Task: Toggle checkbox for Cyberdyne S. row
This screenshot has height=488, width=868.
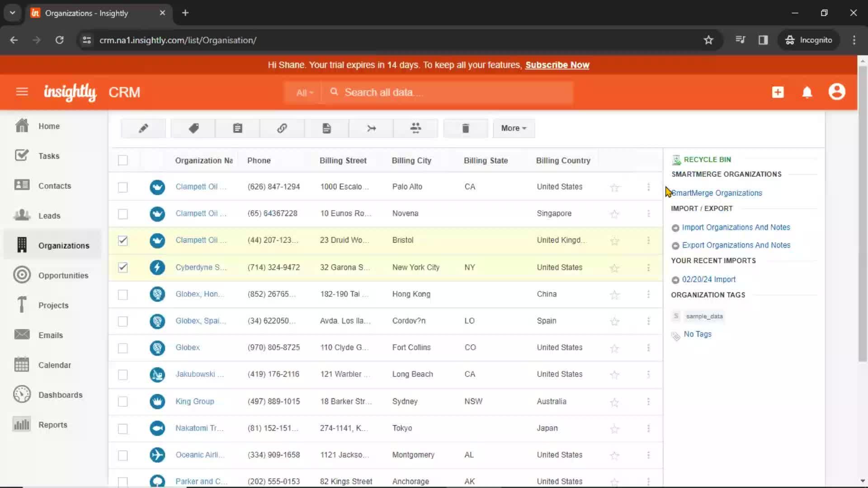Action: [123, 267]
